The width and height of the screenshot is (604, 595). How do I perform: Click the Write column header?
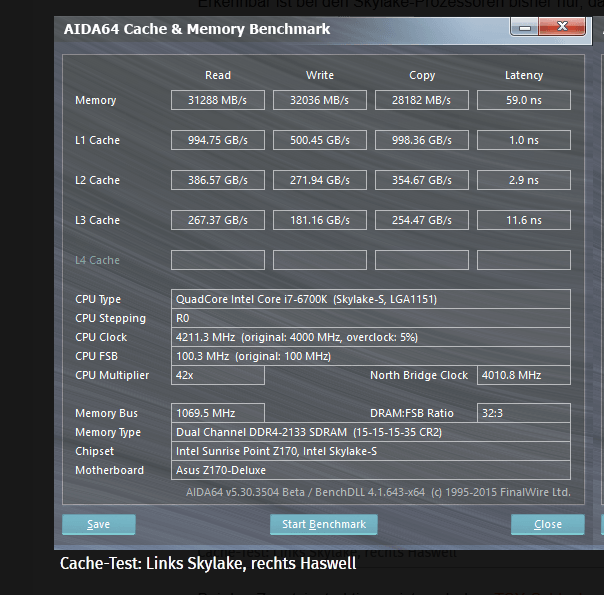click(320, 75)
